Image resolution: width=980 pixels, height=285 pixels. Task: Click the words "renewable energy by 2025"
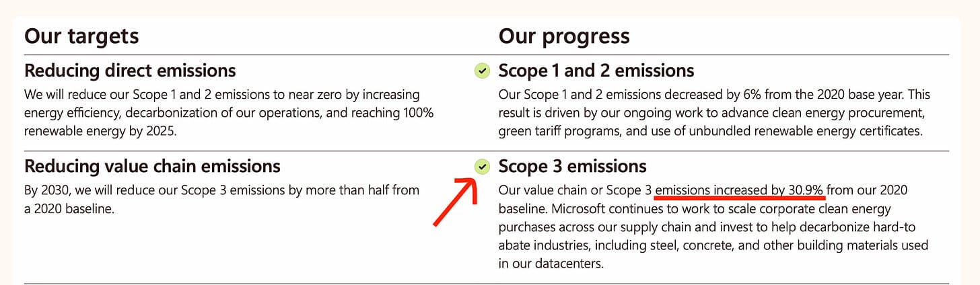pos(100,131)
